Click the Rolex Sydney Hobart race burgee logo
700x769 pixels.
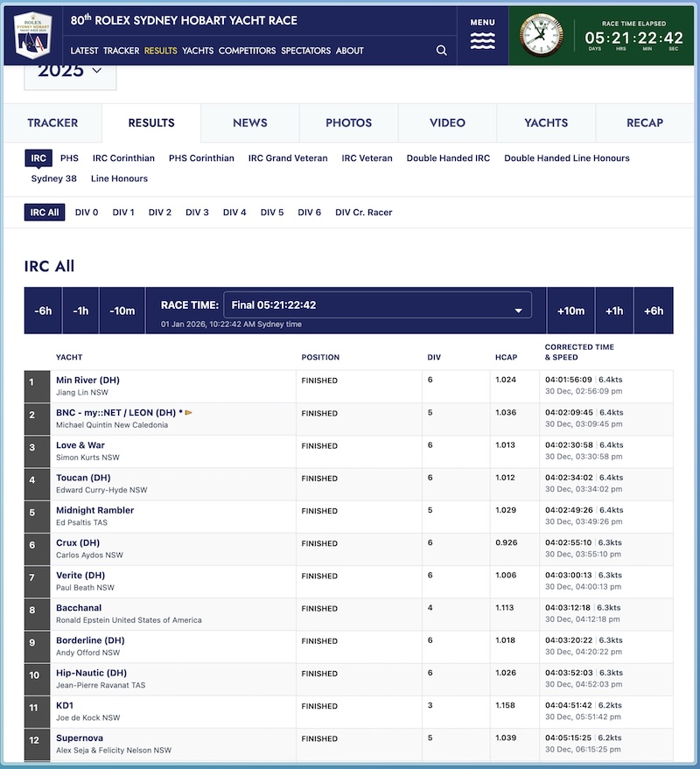pyautogui.click(x=32, y=32)
